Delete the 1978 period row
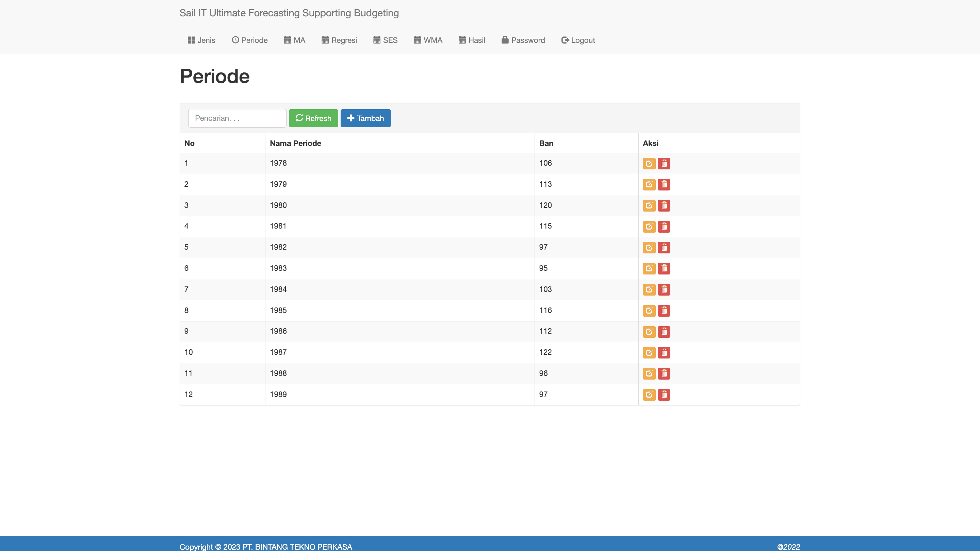The height and width of the screenshot is (551, 980). pyautogui.click(x=664, y=164)
